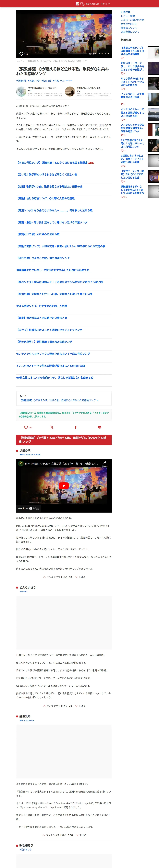Click the #竹内まりや artist tag
The height and width of the screenshot is (868, 159).
pyautogui.click(x=26, y=850)
